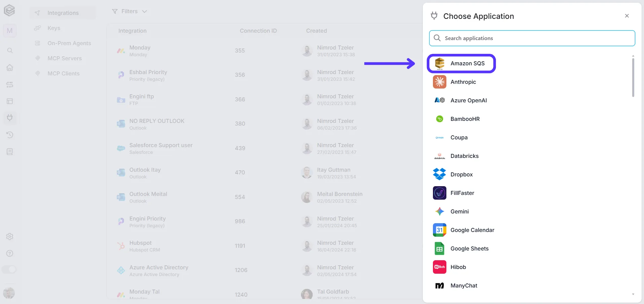Screen dimensions: 644x304
Task: Click the Integration column header
Action: pos(132,31)
